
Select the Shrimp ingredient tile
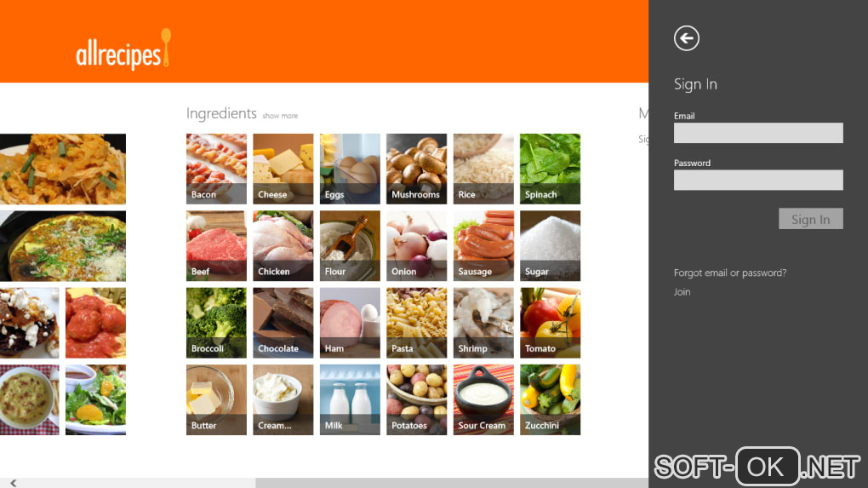[483, 323]
